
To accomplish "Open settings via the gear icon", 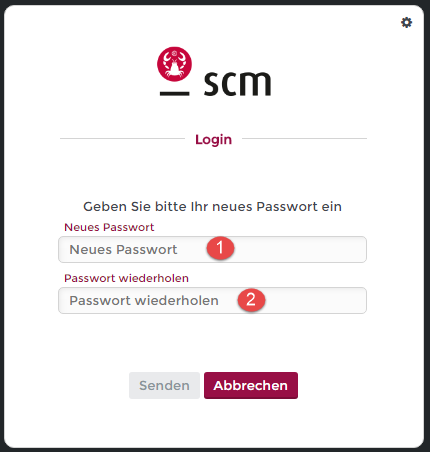I will pos(406,23).
